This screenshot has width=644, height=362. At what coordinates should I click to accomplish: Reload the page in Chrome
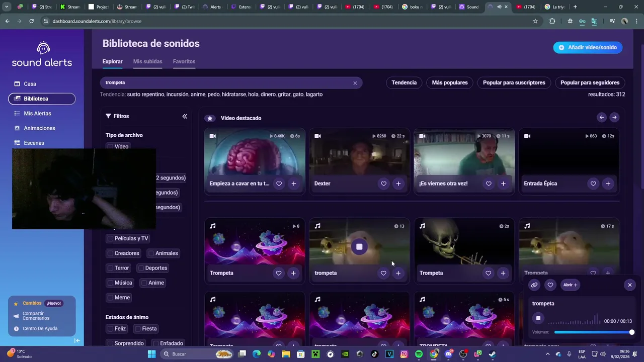(31, 21)
